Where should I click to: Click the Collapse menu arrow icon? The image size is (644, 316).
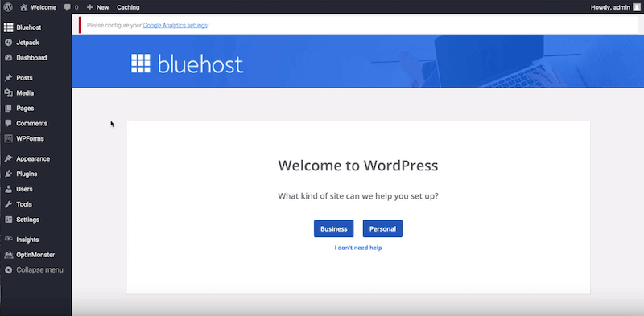[8, 270]
